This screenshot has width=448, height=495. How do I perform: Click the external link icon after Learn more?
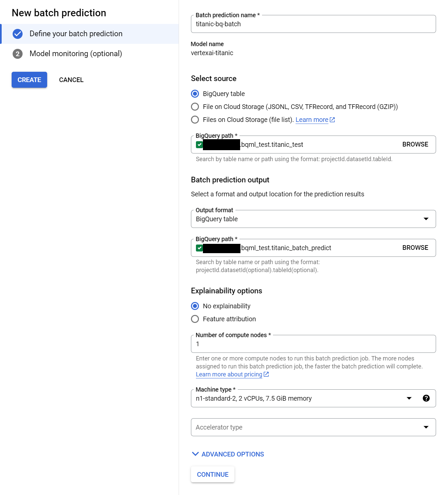tap(332, 120)
